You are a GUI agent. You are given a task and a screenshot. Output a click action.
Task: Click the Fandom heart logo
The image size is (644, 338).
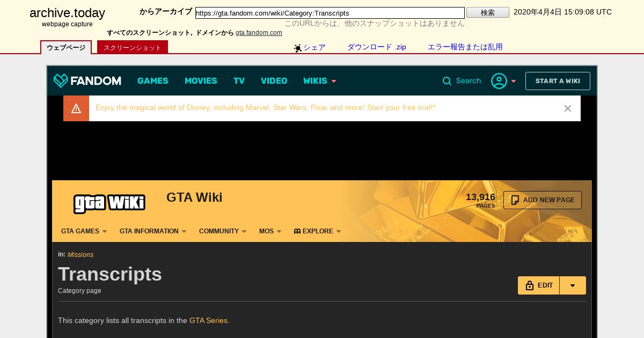(61, 80)
